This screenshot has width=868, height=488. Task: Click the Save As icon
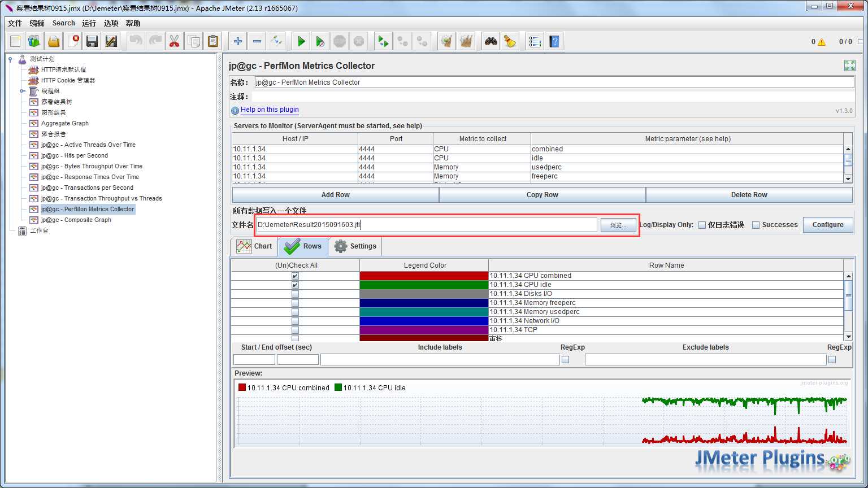(x=111, y=41)
